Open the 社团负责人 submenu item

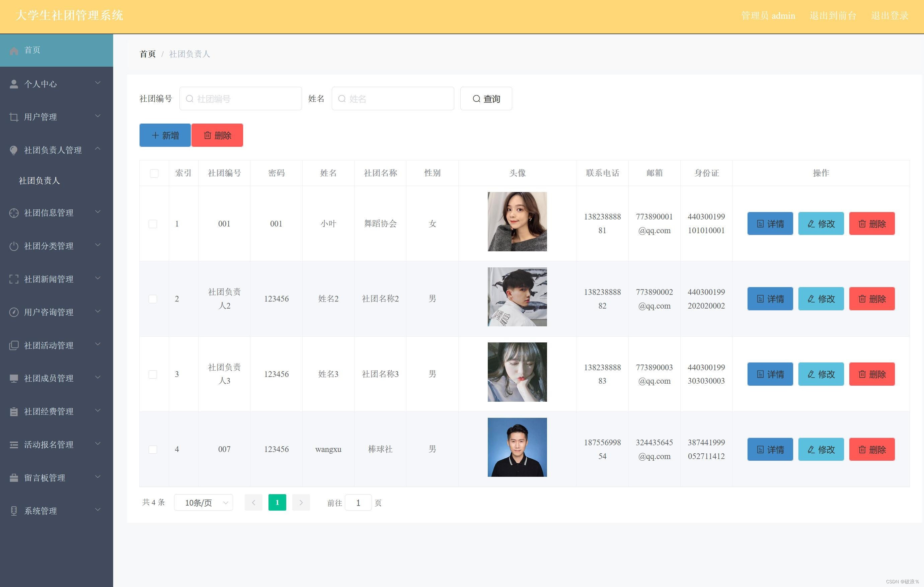40,181
